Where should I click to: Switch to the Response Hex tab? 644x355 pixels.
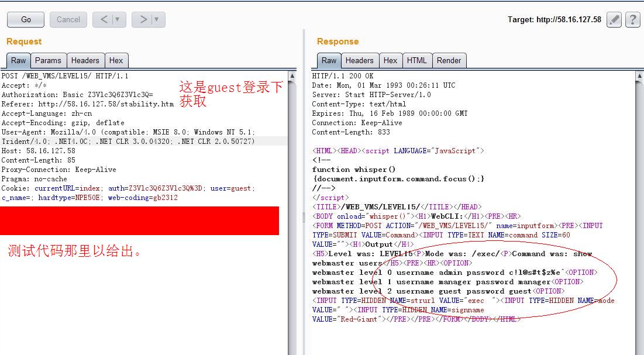tap(390, 60)
